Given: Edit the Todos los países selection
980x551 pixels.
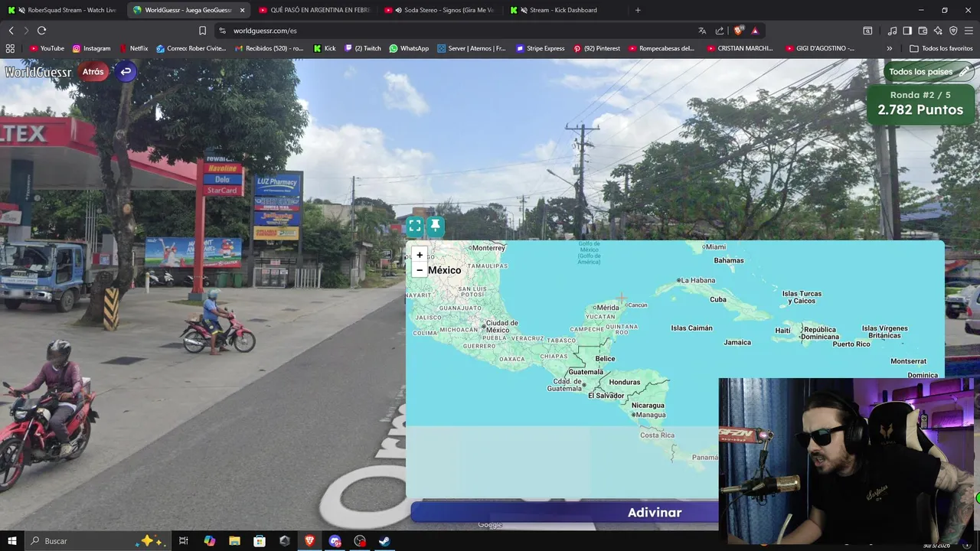Looking at the screenshot, I should (929, 72).
